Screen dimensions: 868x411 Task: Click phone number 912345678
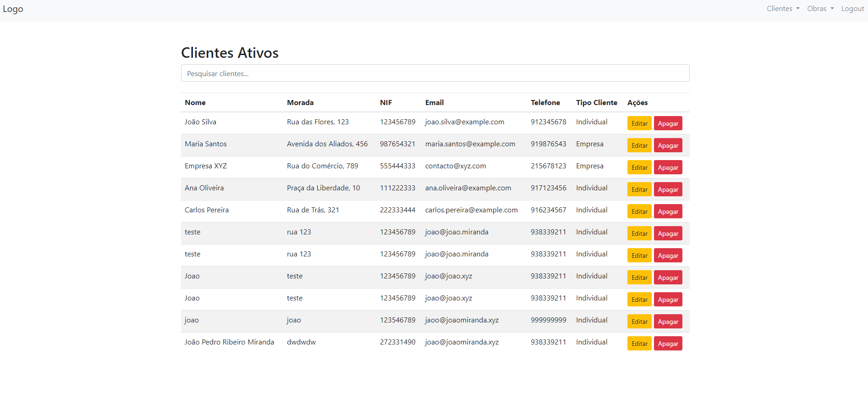point(549,122)
